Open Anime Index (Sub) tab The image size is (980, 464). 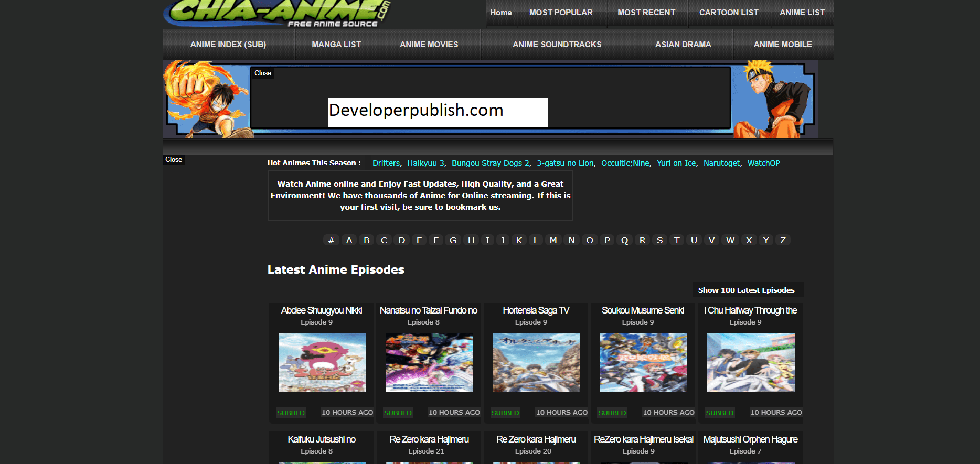(228, 45)
